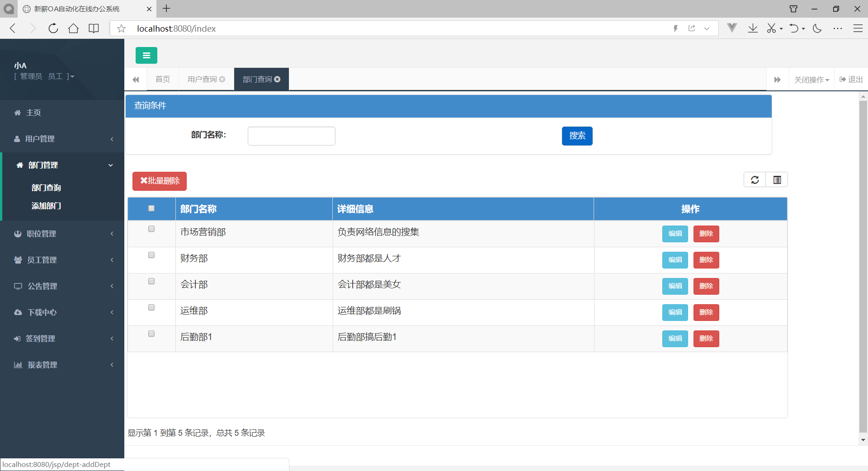Expand the 公告管理 sidebar menu
The height and width of the screenshot is (471, 868).
(x=62, y=286)
